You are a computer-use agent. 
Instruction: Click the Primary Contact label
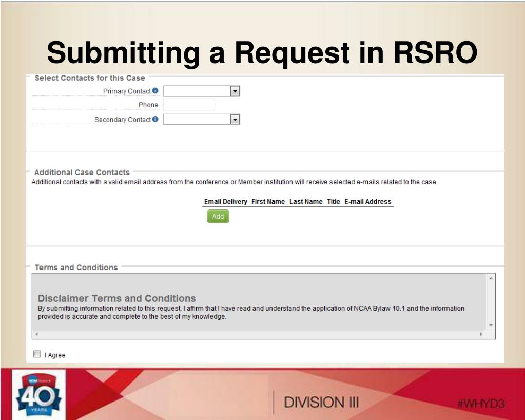pos(127,91)
